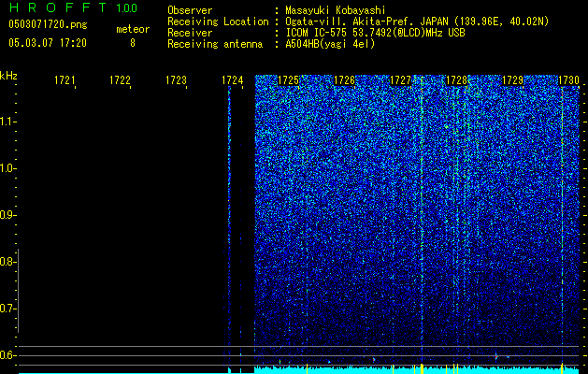Click the Ogata-vill. Akita-Pref. JAPAN location text

pyautogui.click(x=417, y=22)
